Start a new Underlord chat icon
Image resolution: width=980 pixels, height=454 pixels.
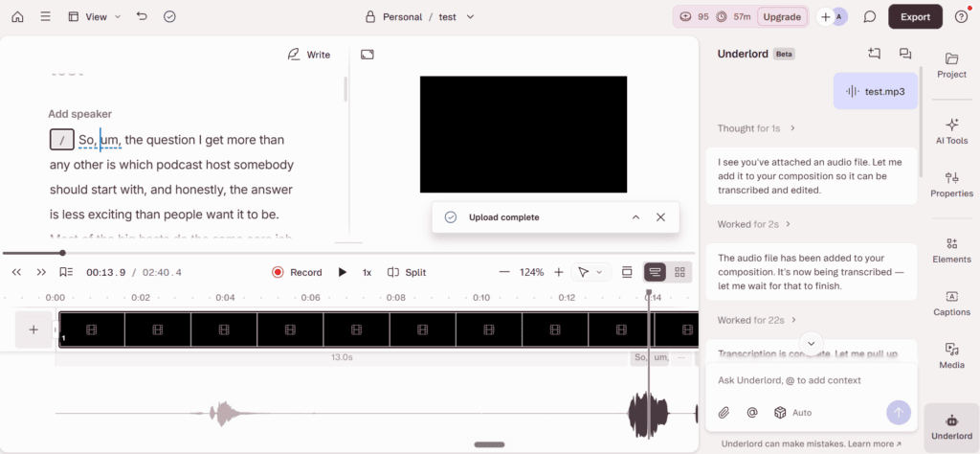[x=874, y=54]
